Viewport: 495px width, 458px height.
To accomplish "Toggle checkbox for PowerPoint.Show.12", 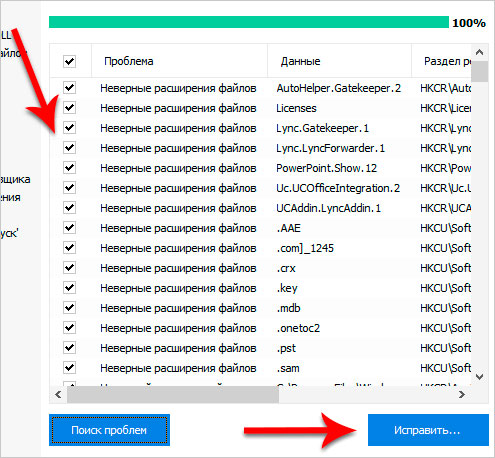I will coord(69,168).
